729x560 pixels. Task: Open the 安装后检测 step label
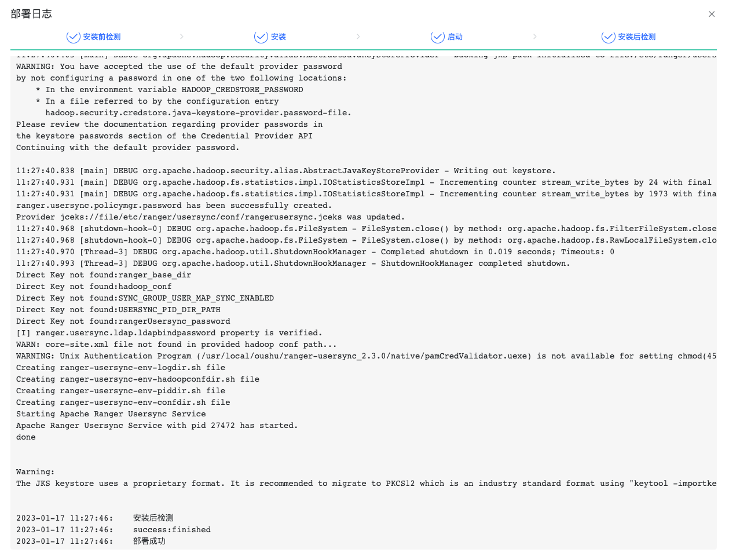tap(637, 37)
